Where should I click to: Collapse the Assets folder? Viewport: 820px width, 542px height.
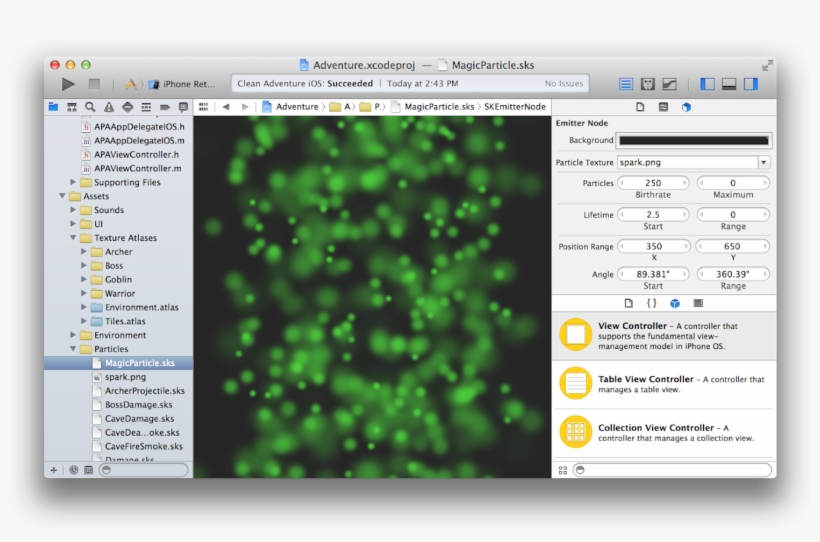62,196
